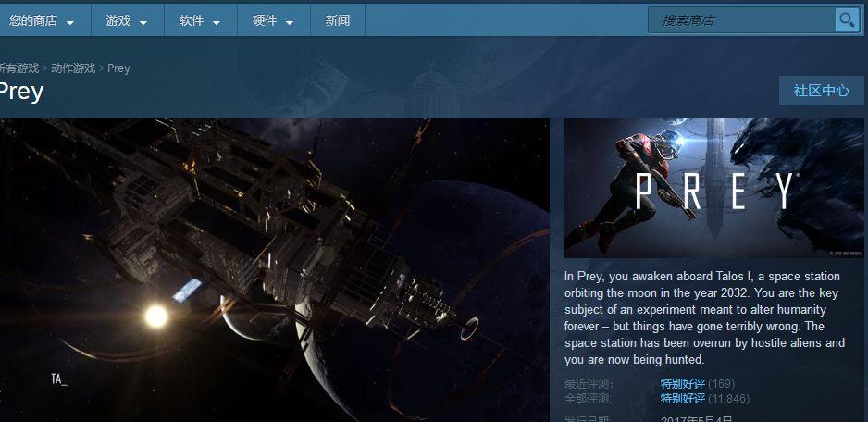This screenshot has width=868, height=422.
Task: Click the Prey breadcrumb link
Action: pyautogui.click(x=118, y=68)
